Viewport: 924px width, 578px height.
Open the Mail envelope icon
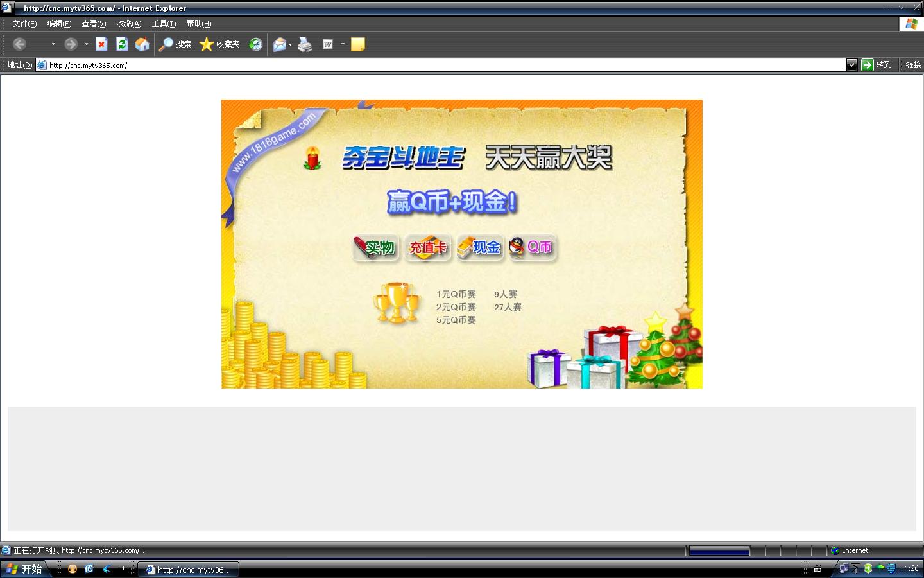click(279, 44)
